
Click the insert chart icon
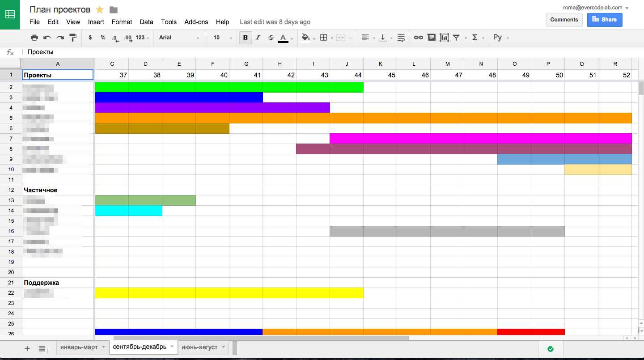(444, 38)
